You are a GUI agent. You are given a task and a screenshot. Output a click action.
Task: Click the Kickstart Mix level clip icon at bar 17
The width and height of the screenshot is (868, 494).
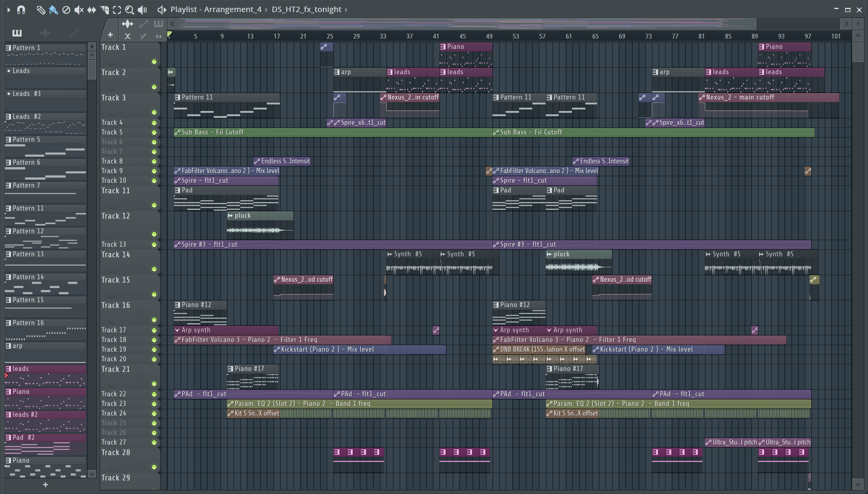[x=277, y=350]
